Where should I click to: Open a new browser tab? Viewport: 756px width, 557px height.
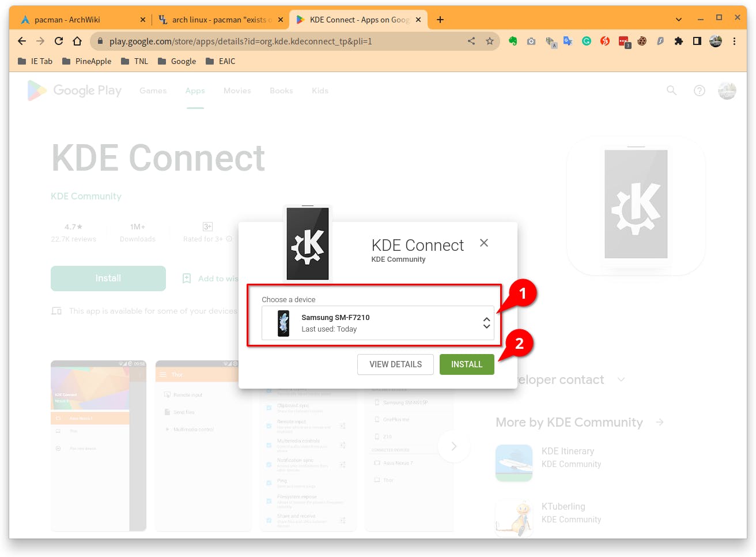[440, 20]
